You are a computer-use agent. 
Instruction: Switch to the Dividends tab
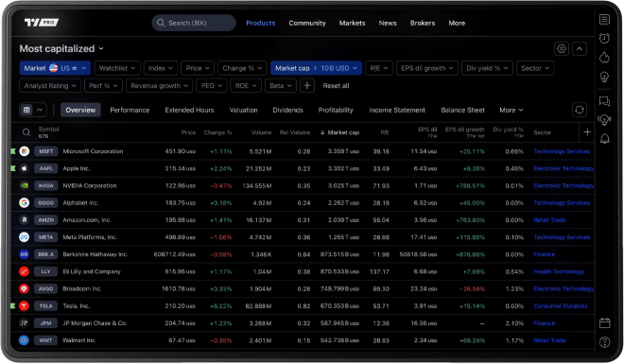coord(287,110)
